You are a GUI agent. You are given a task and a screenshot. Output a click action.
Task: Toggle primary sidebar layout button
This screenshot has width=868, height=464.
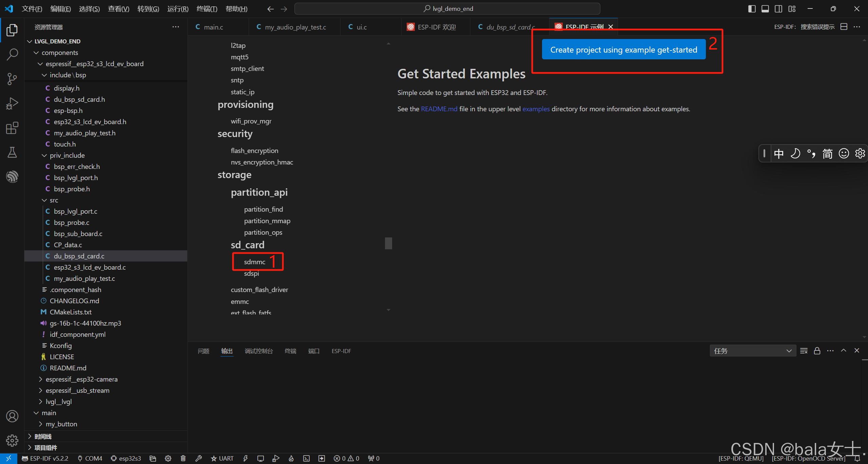(x=752, y=9)
